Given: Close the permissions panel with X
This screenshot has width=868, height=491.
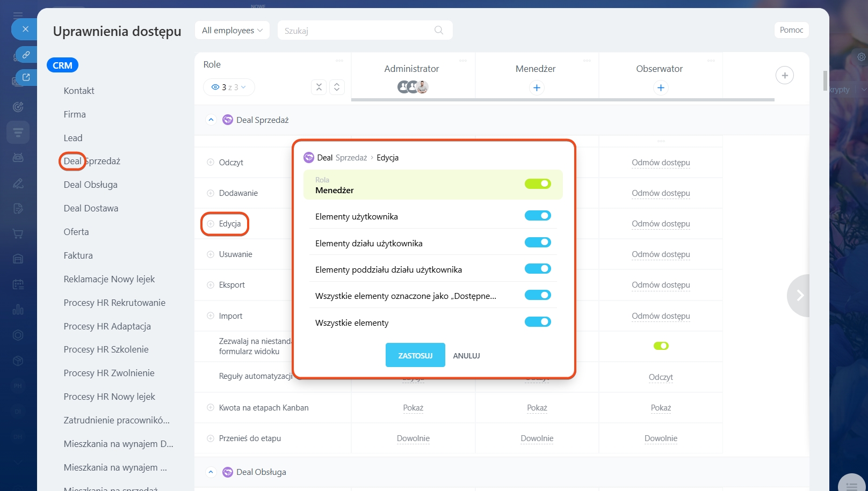Looking at the screenshot, I should pyautogui.click(x=25, y=29).
